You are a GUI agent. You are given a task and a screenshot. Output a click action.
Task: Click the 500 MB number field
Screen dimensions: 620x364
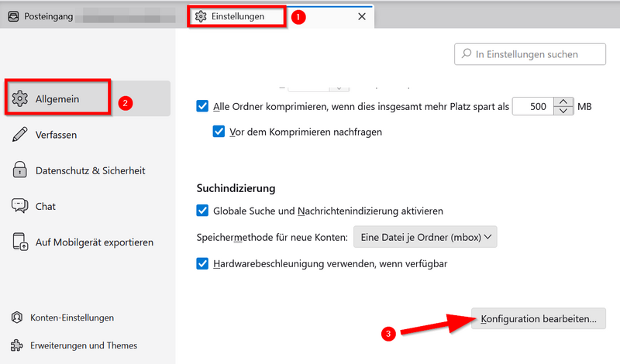(x=533, y=106)
